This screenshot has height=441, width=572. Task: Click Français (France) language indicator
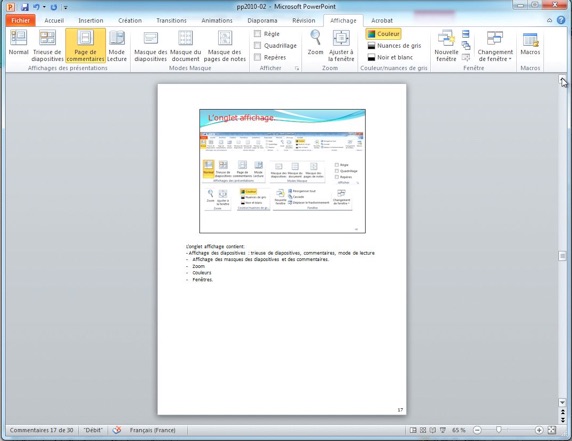[x=152, y=430]
